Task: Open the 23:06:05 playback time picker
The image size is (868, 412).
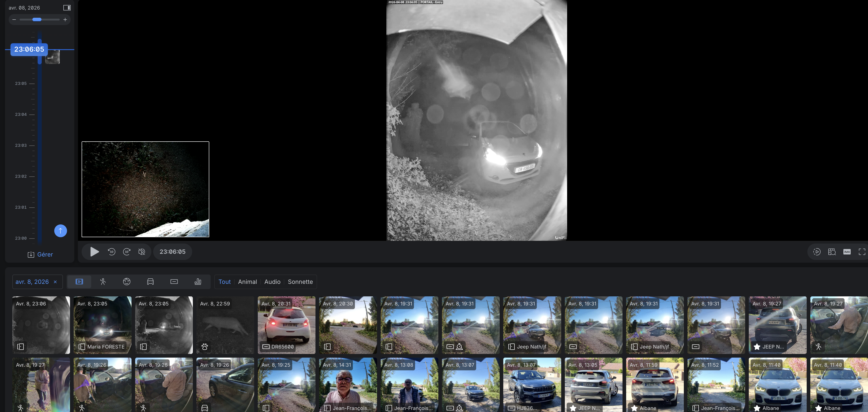Action: 173,252
